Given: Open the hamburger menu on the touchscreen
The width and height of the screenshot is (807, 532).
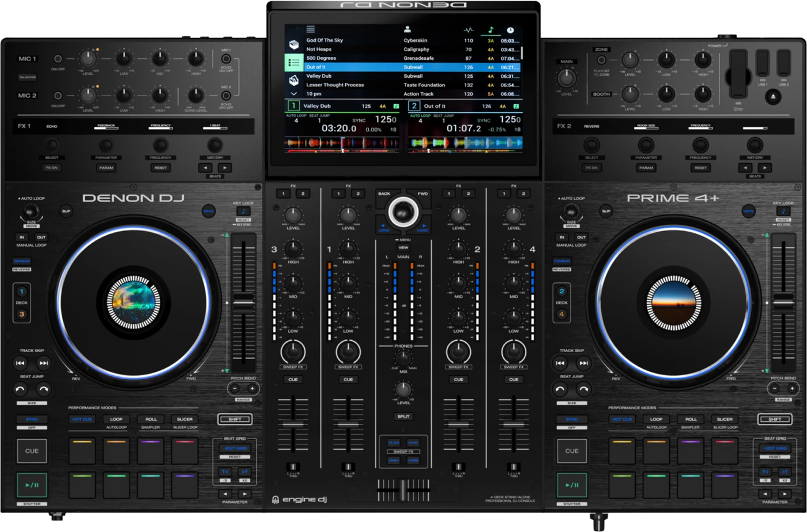Looking at the screenshot, I should [311, 29].
